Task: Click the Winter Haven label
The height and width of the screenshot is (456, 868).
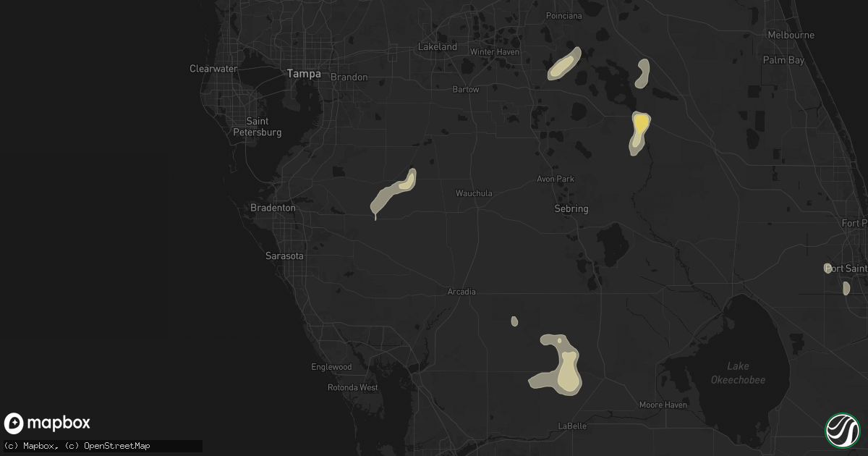Action: (495, 52)
